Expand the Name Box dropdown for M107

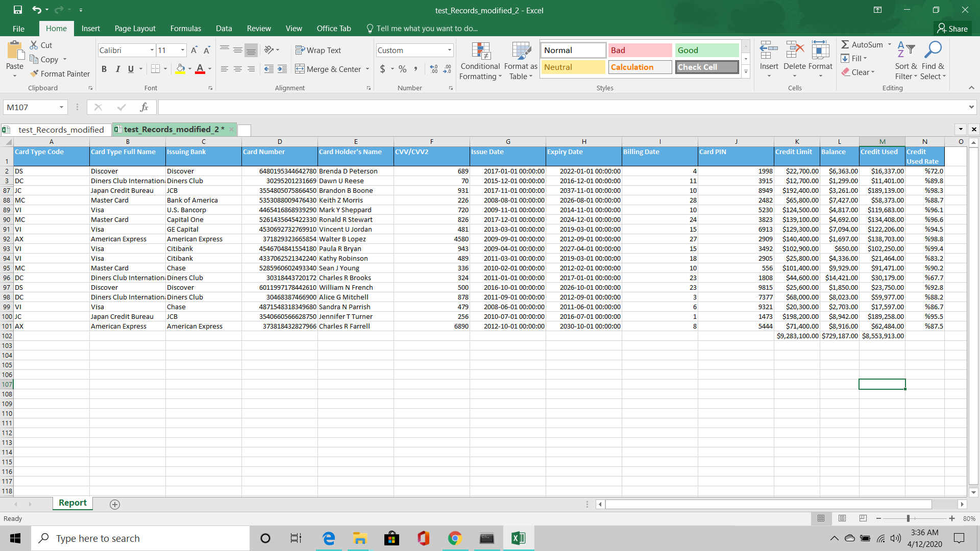click(x=61, y=107)
